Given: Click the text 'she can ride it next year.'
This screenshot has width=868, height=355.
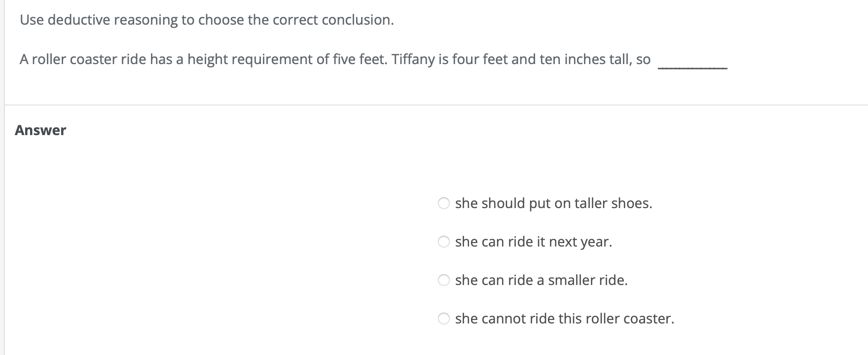Looking at the screenshot, I should point(534,241).
